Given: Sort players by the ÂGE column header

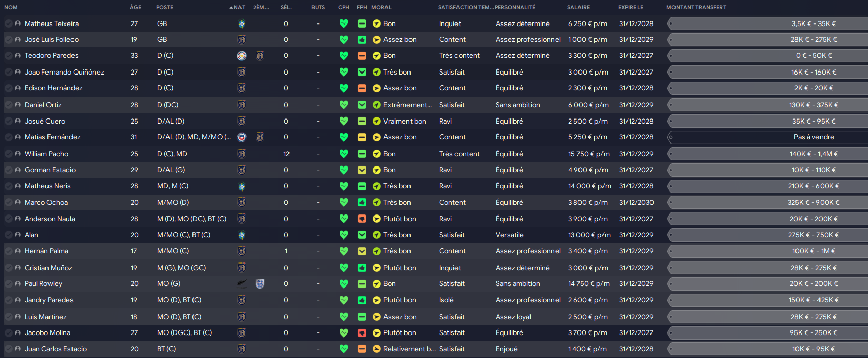Looking at the screenshot, I should click(136, 7).
